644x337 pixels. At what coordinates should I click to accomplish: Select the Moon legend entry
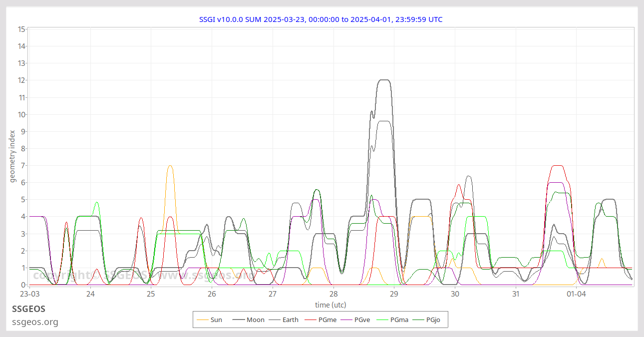[x=249, y=320]
